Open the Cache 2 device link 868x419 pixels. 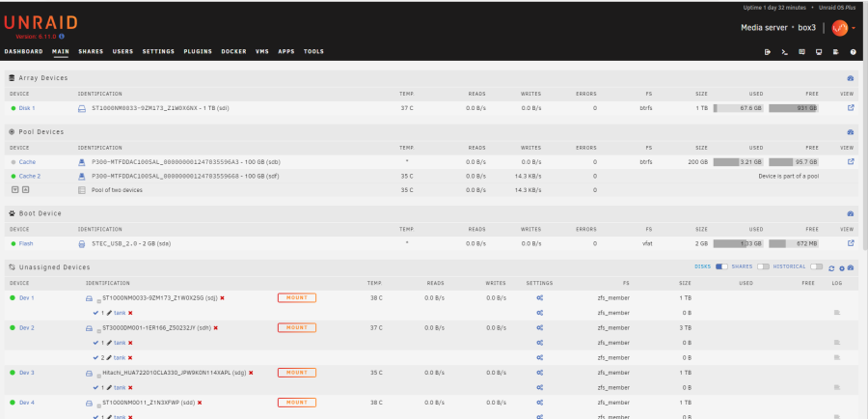tap(30, 177)
